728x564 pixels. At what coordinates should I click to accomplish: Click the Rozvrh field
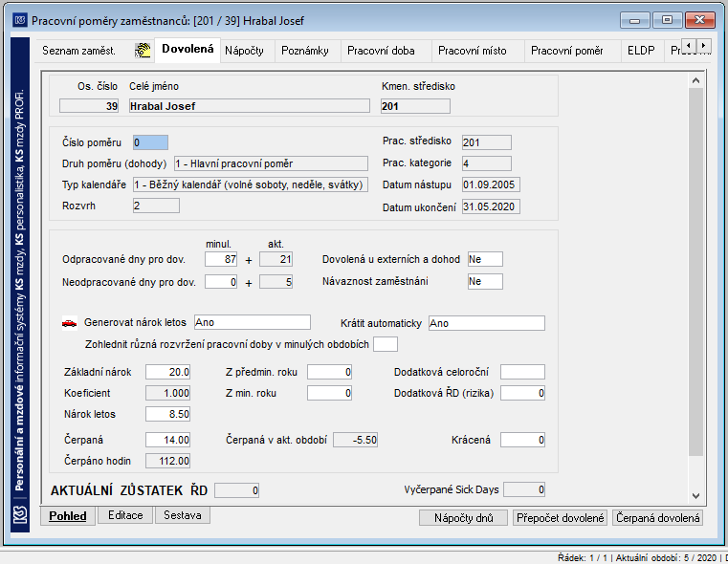pos(156,206)
